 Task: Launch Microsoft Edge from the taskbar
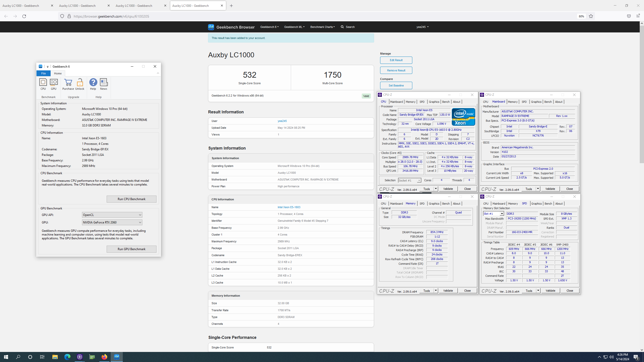pos(67,357)
